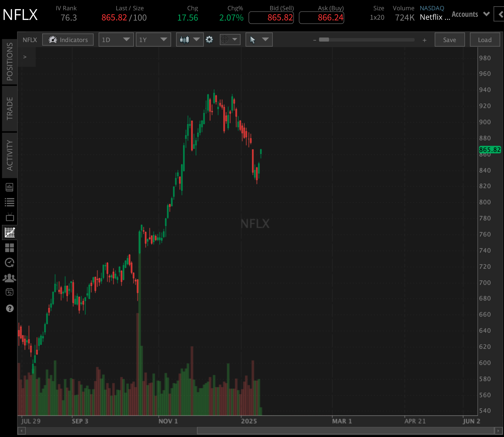Click the history clock icon
The image size is (504, 437).
click(x=10, y=262)
